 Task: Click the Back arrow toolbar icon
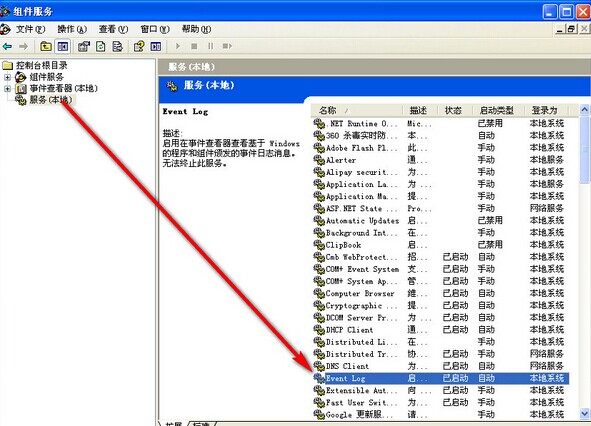tap(7, 46)
